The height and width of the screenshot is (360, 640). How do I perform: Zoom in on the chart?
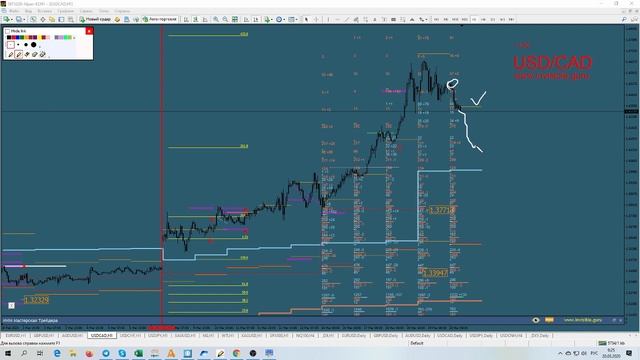click(x=216, y=19)
